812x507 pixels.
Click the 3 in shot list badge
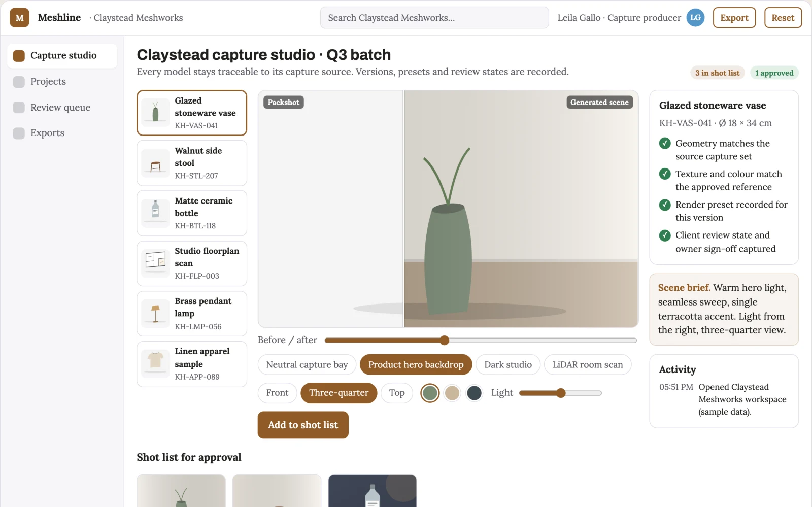(717, 73)
